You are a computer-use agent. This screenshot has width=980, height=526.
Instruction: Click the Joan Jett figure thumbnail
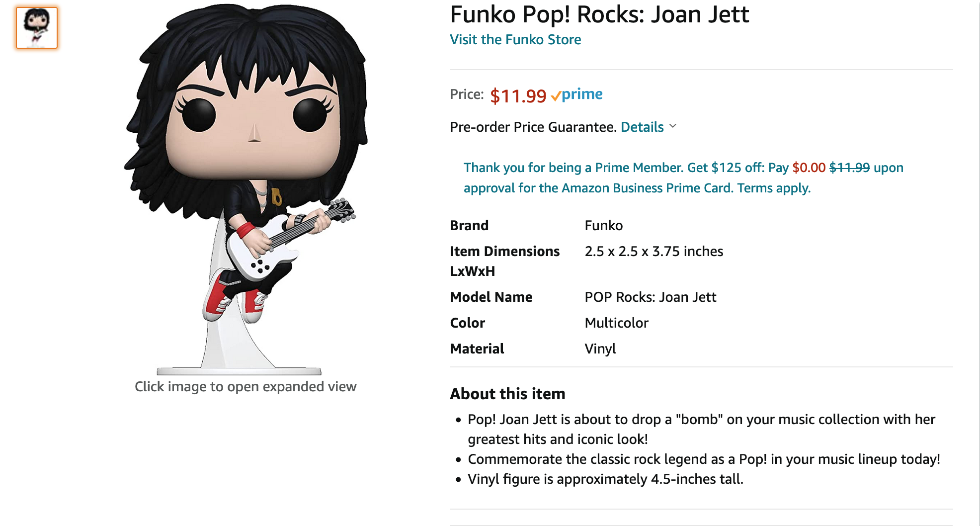[37, 28]
